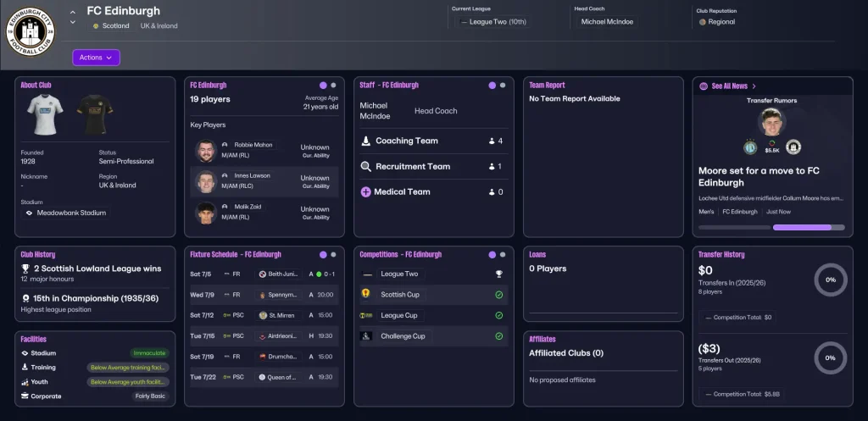Viewport: 868px width, 421px height.
Task: Click Malik Zaid's player portrait
Action: point(206,213)
